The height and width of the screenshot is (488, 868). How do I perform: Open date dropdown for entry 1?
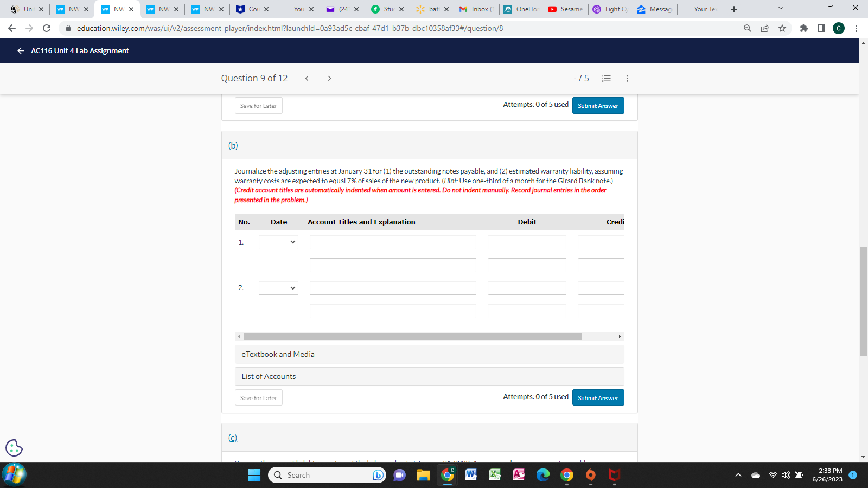click(278, 242)
